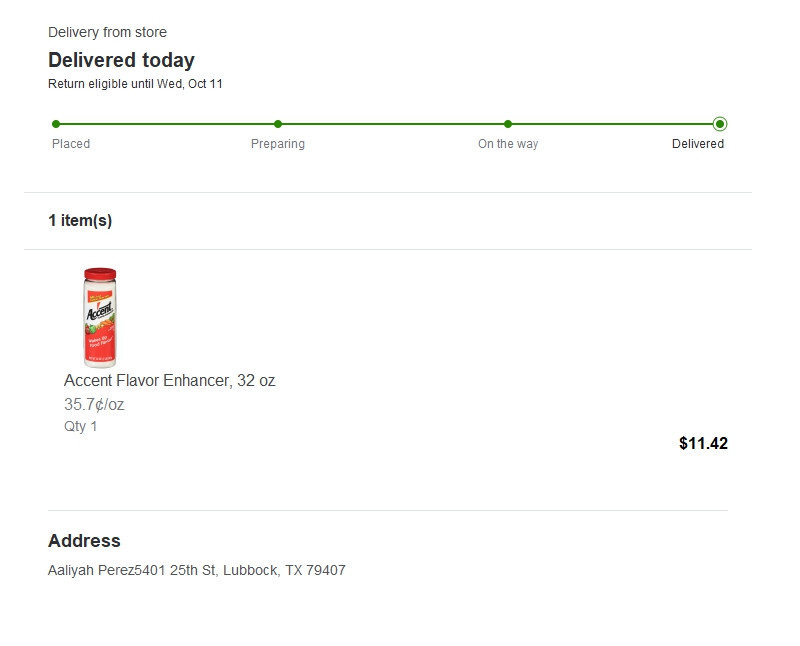800x646 pixels.
Task: Click the Delivered label under the tracker
Action: [698, 144]
